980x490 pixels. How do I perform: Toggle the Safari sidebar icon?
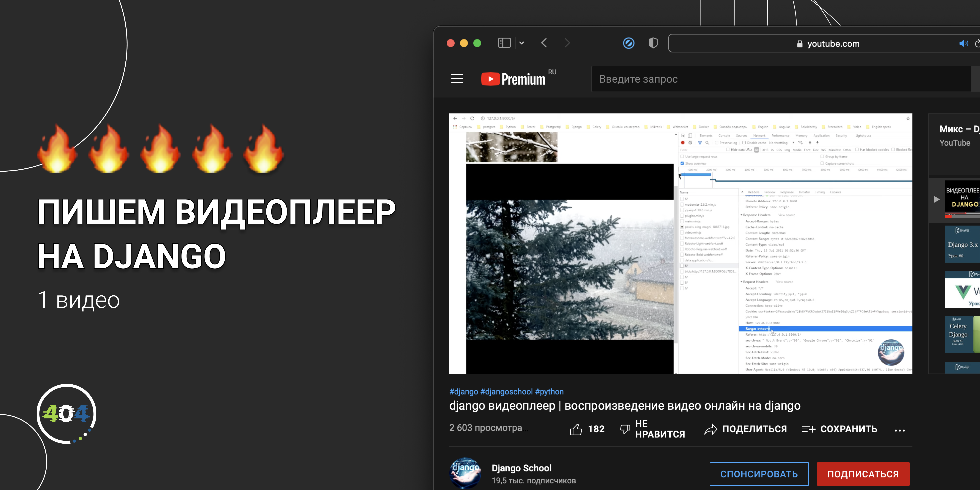504,43
